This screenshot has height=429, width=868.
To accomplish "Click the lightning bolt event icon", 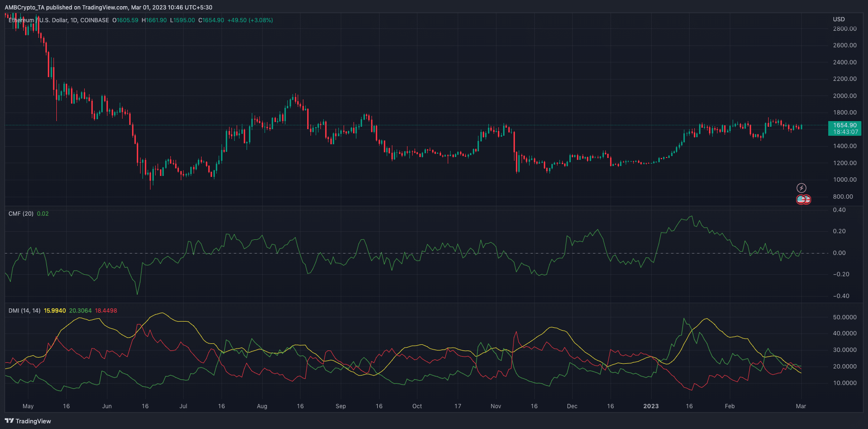I will 801,188.
